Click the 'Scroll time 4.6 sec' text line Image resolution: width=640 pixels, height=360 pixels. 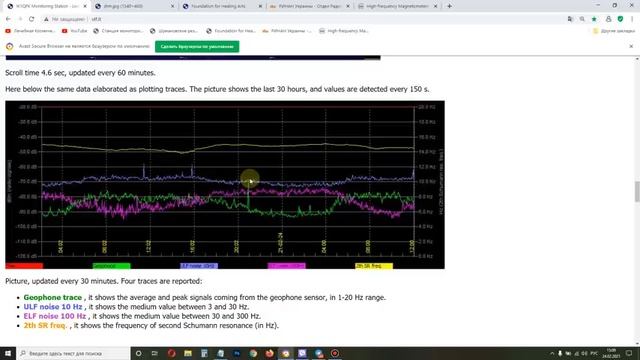point(80,73)
